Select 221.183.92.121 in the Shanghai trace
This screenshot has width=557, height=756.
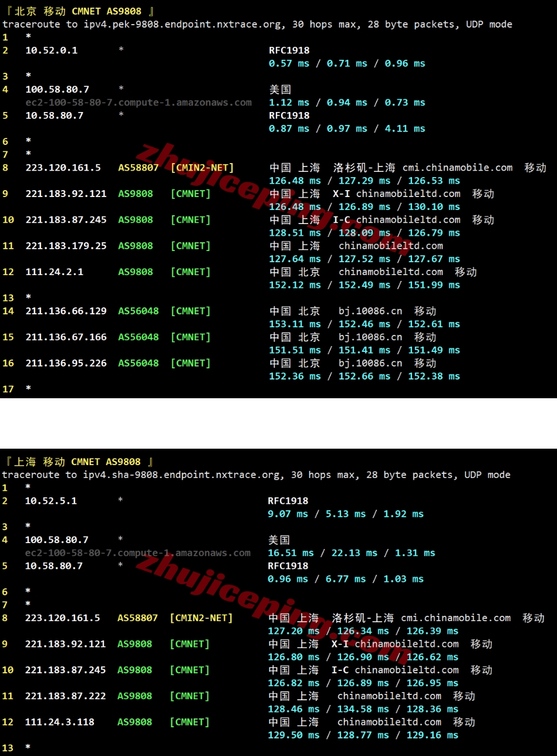[x=65, y=644]
